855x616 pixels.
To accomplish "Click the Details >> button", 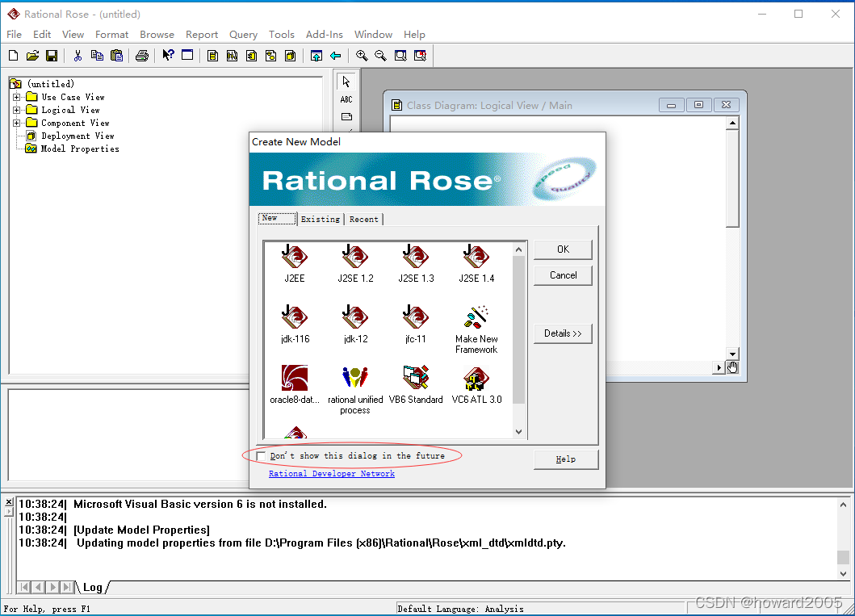I will (563, 333).
